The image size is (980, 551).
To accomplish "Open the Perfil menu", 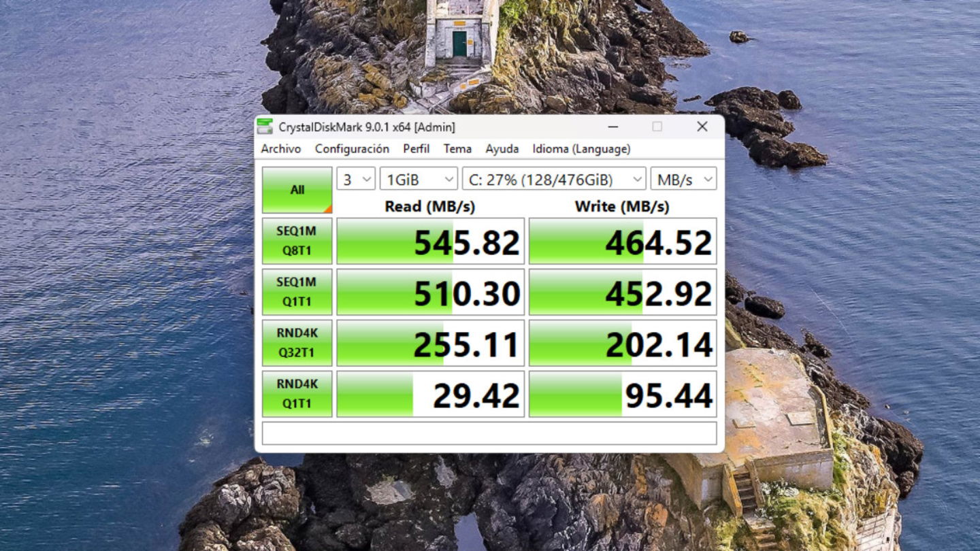I will [x=416, y=148].
